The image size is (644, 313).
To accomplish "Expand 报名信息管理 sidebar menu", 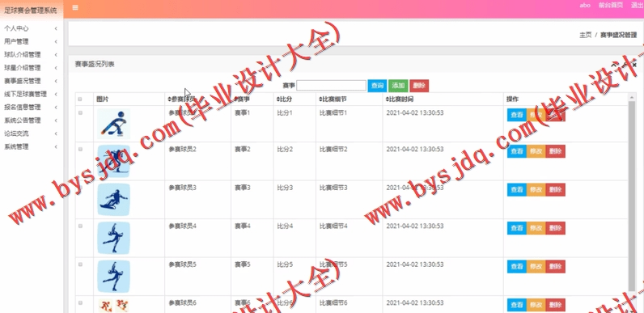I will pyautogui.click(x=31, y=108).
